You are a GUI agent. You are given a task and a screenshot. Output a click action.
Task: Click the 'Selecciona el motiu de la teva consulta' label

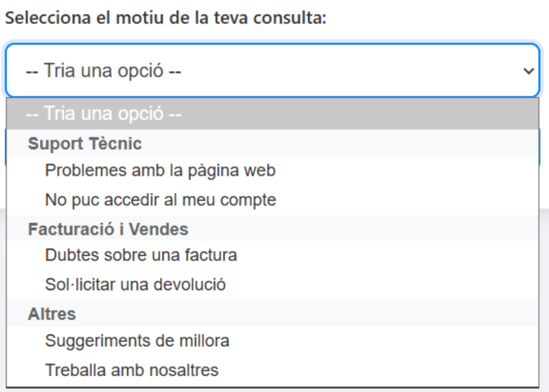[x=166, y=18]
